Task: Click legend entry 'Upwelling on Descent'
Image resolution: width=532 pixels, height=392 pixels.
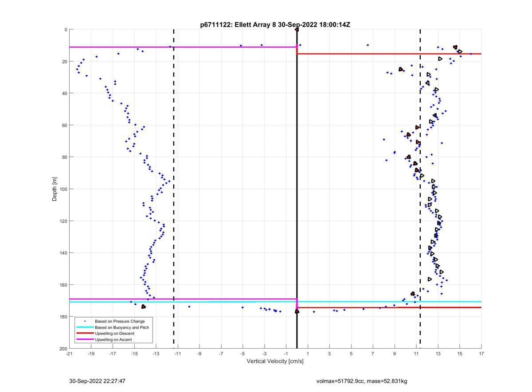Action: click(x=114, y=333)
